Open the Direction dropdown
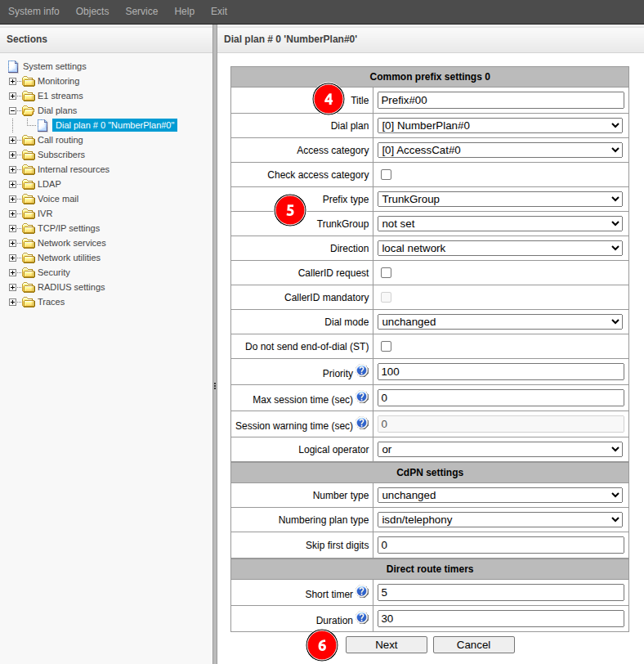This screenshot has width=644, height=664. click(500, 248)
